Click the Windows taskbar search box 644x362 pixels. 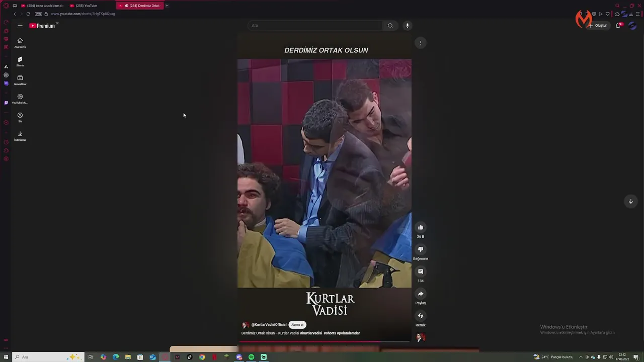[47, 357]
